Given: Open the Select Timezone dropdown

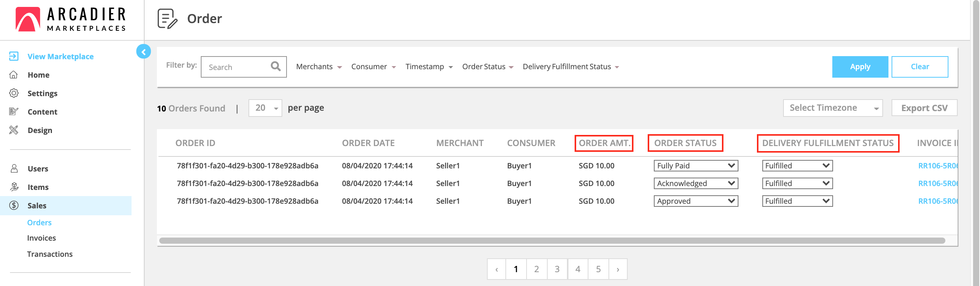Looking at the screenshot, I should pyautogui.click(x=832, y=108).
